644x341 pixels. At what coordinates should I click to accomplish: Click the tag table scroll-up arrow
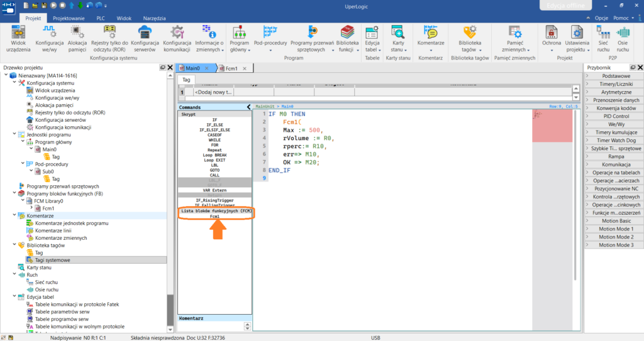(576, 89)
